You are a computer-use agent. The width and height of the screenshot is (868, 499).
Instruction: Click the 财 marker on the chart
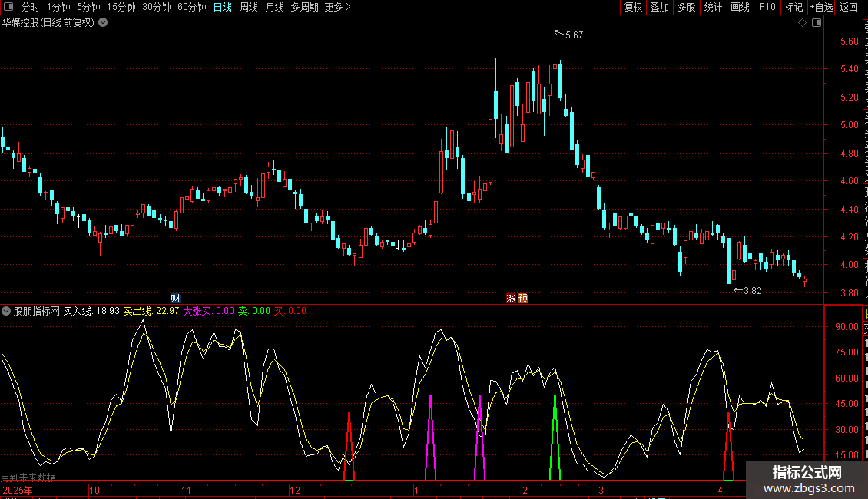click(x=175, y=298)
